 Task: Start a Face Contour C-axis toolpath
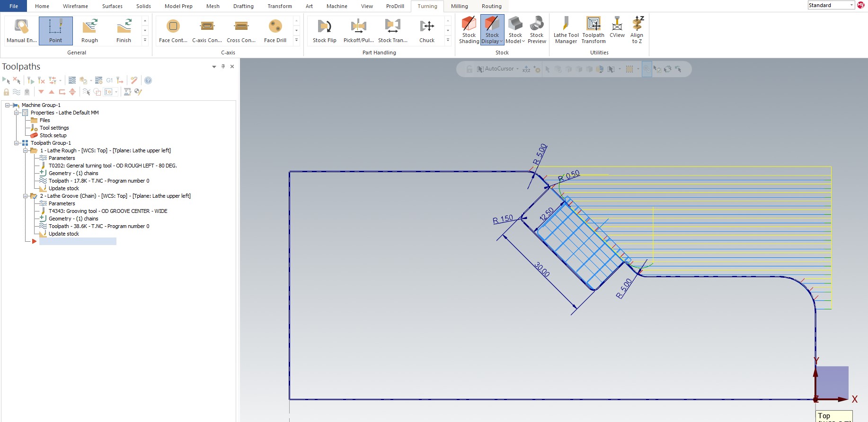coord(173,31)
